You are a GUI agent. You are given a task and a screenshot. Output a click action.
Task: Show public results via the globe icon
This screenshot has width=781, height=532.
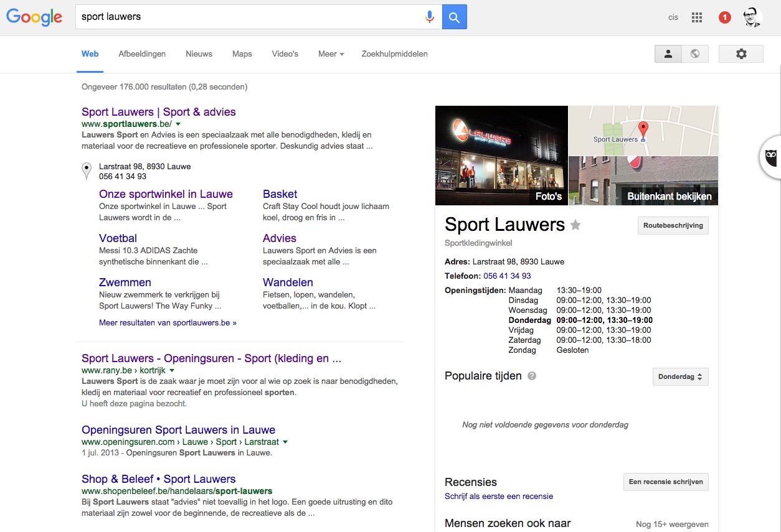(x=695, y=54)
